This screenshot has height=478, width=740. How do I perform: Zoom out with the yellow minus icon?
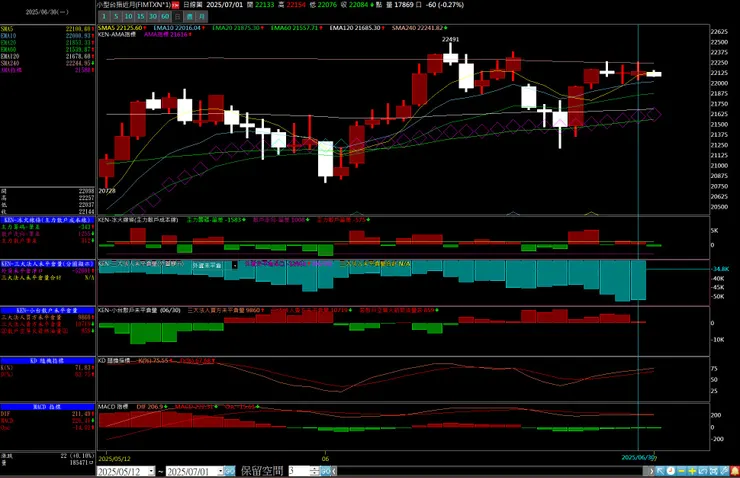[681, 471]
